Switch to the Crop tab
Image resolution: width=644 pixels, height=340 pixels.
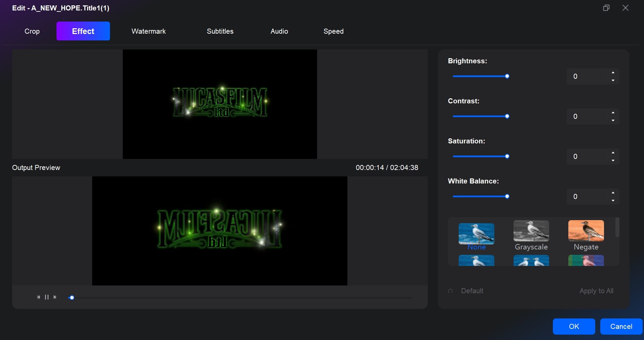pyautogui.click(x=32, y=31)
